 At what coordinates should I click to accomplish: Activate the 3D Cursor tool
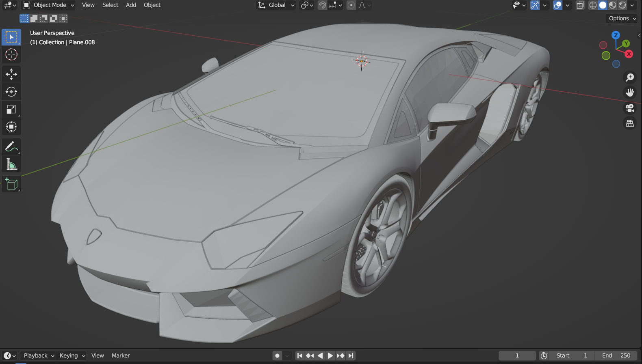click(11, 54)
